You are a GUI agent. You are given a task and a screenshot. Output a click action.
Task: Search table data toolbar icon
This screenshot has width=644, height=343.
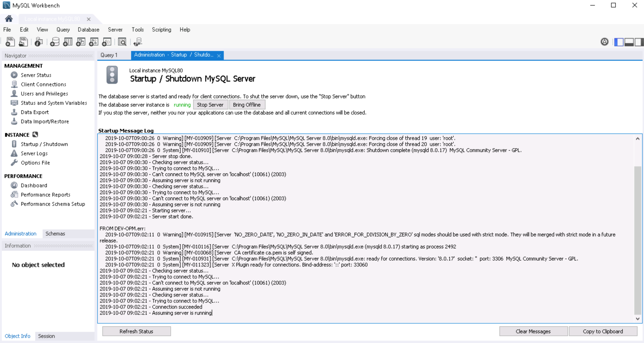coord(122,42)
